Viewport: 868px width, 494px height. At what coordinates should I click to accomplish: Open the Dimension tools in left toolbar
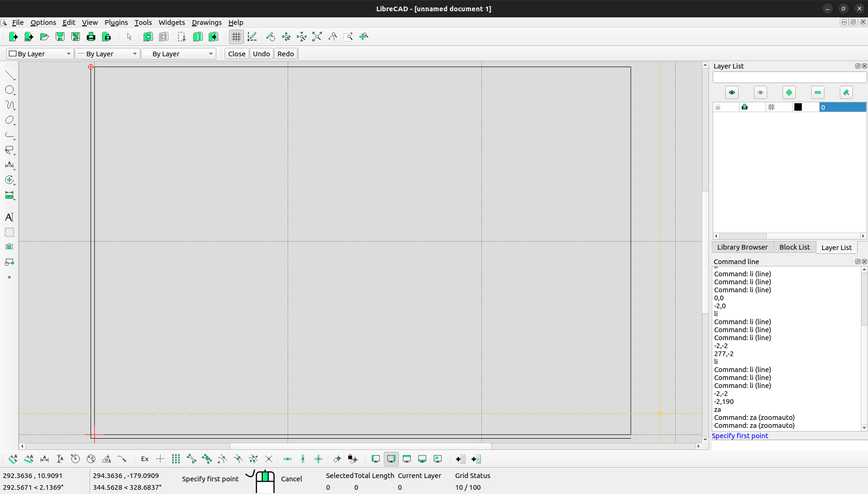pos(10,165)
